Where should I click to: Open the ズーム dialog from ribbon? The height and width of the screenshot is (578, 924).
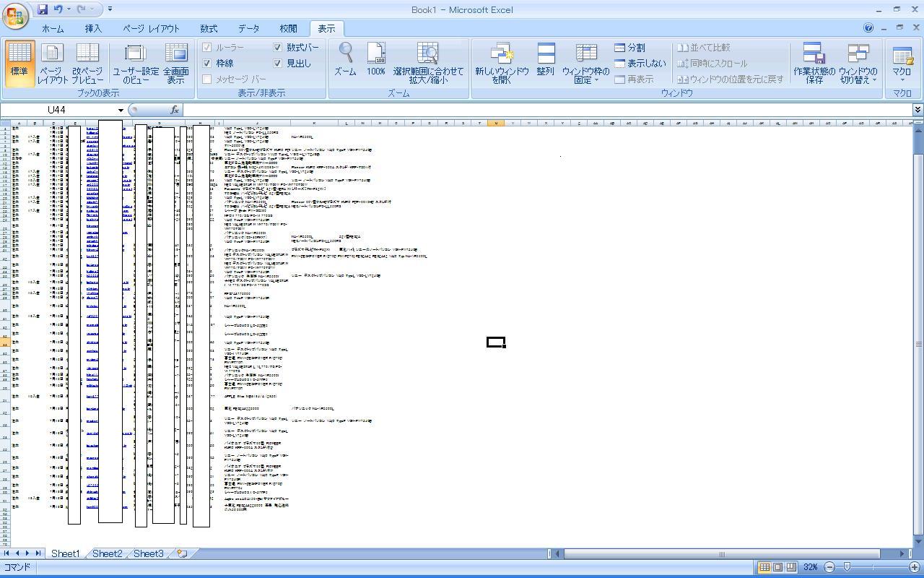[x=345, y=59]
